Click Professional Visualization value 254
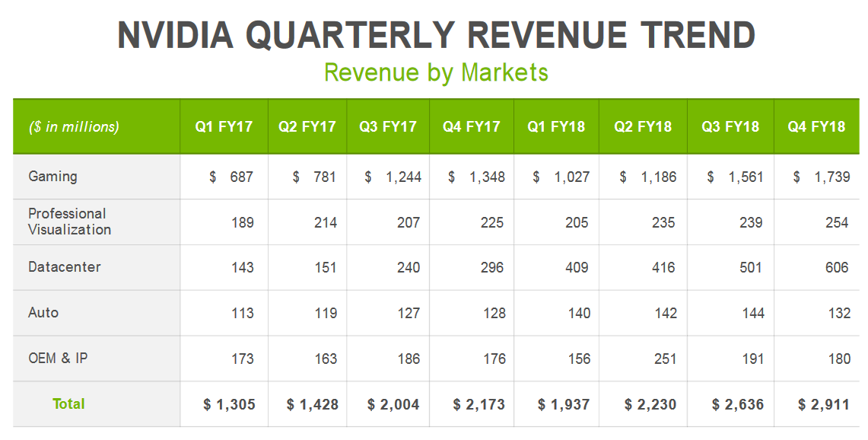 pos(837,223)
